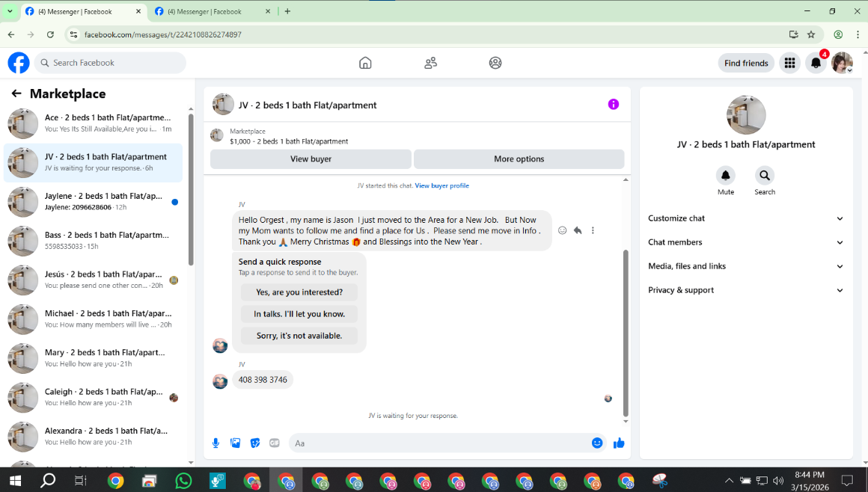Click the conversation list scrollbar

191,188
